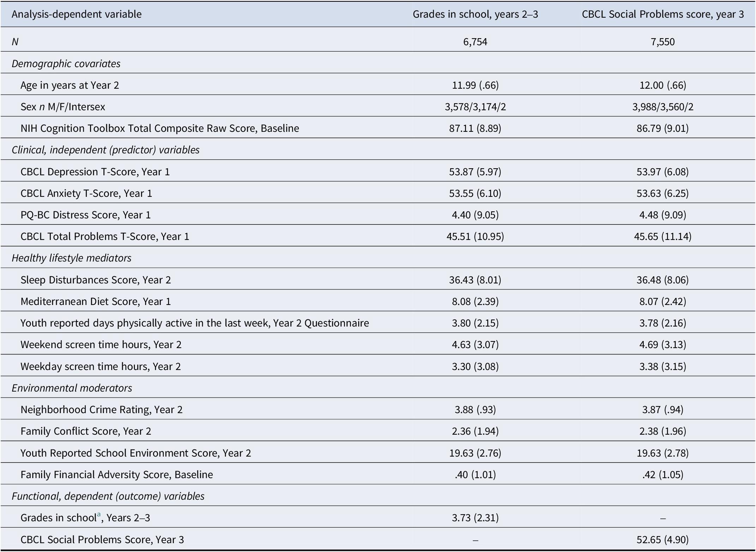The image size is (756, 552).
Task: Select the value '45.51 (10.95)'
Action: (x=475, y=236)
